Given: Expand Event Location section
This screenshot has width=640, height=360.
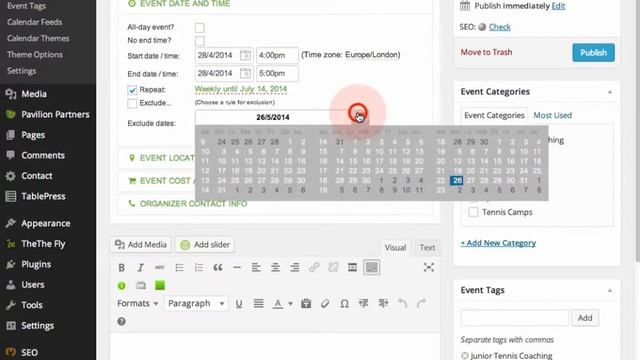Looking at the screenshot, I should pos(167,158).
